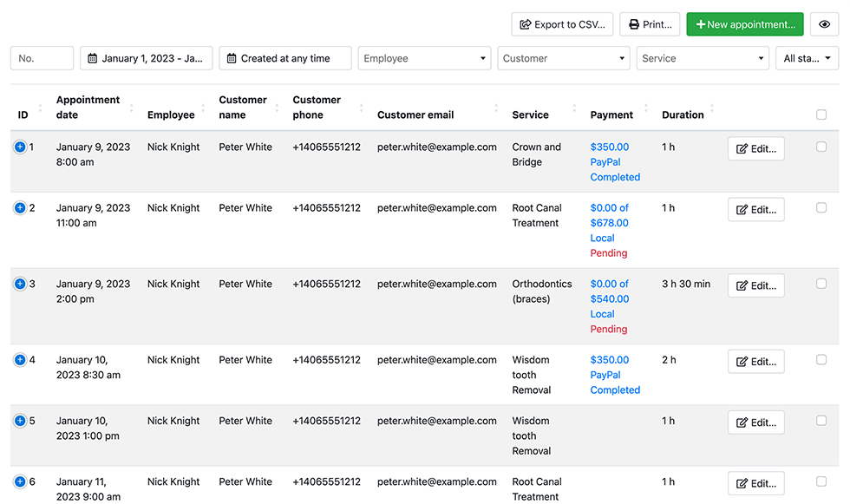Expand appointment 6 using the blue plus icon
Viewport: 850px width, 504px height.
(x=18, y=481)
